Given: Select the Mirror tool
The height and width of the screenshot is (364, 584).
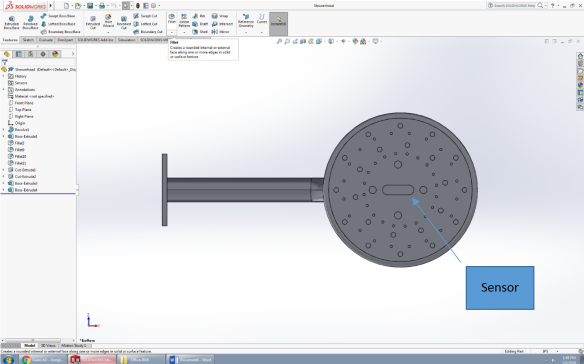Looking at the screenshot, I should [220, 32].
